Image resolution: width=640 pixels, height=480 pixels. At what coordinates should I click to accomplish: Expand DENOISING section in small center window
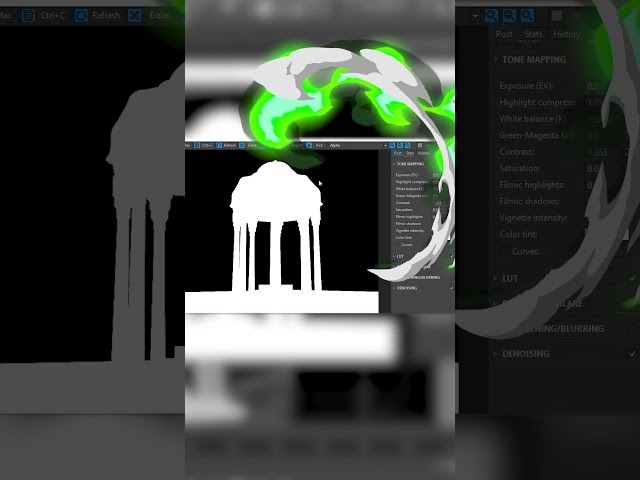click(x=394, y=288)
